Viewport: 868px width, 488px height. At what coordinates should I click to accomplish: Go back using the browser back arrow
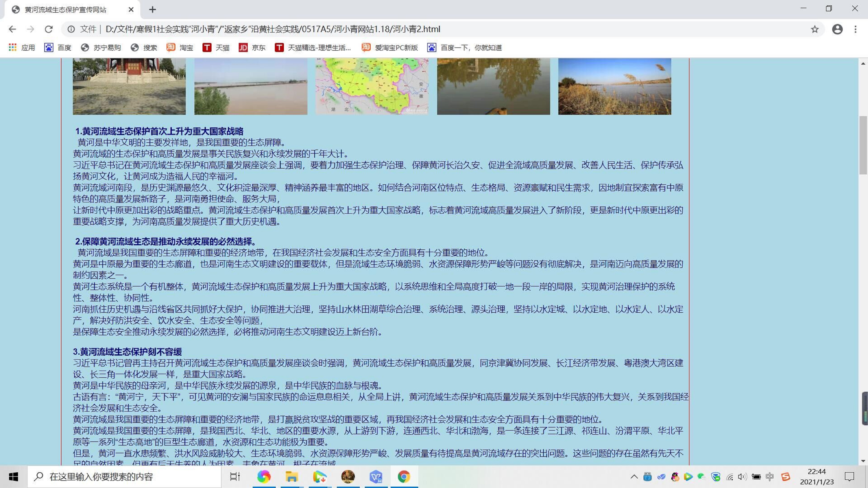pyautogui.click(x=12, y=29)
